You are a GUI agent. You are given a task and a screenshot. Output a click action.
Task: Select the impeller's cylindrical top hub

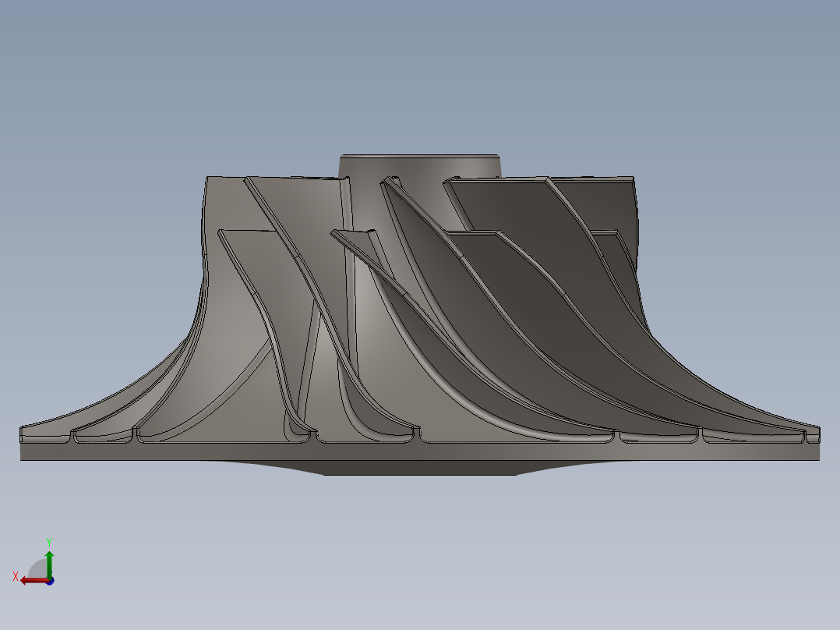click(419, 165)
